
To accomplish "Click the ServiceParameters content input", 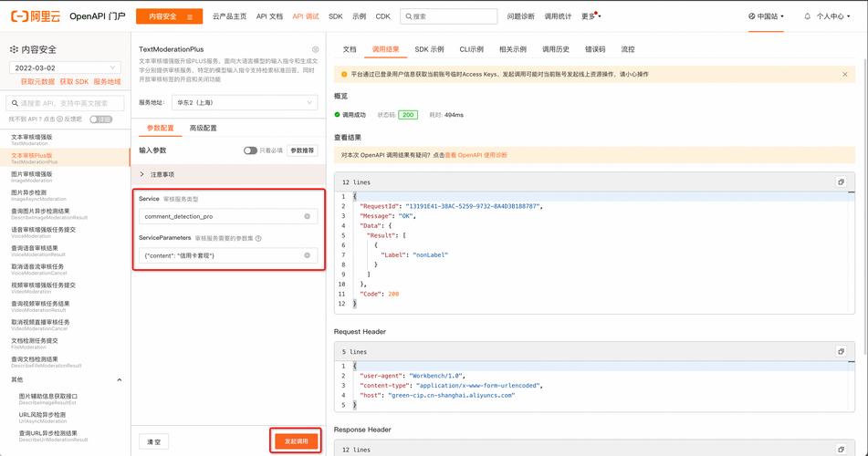I will [x=228, y=255].
